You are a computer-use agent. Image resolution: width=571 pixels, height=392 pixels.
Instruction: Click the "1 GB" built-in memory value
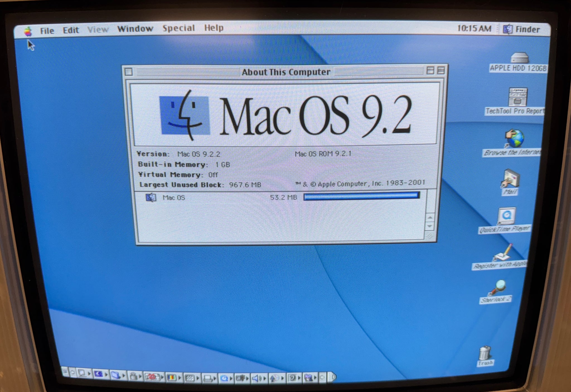point(222,165)
